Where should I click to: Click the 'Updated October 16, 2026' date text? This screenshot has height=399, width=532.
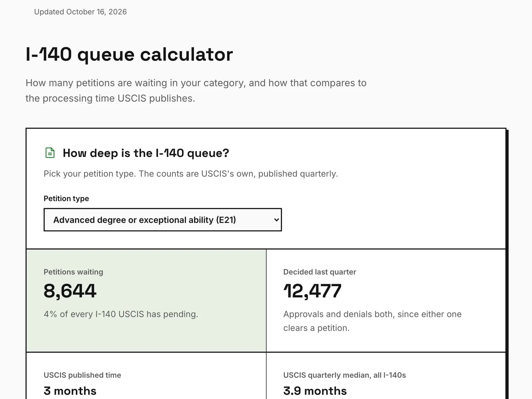[x=80, y=12]
